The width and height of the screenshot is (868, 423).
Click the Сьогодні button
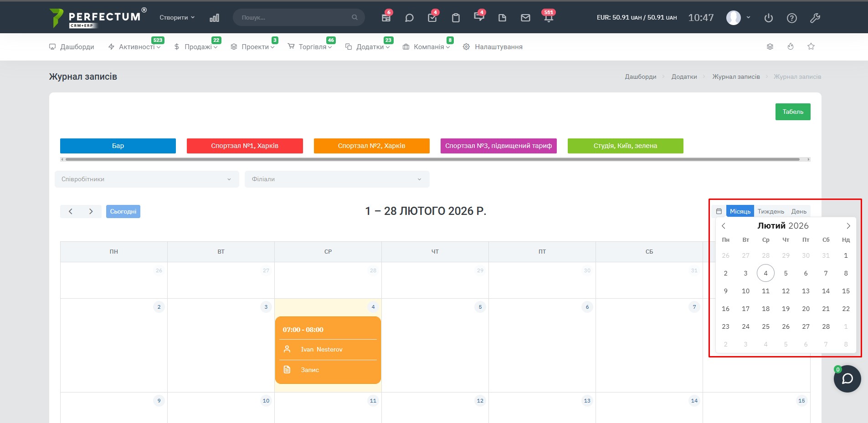(x=123, y=211)
